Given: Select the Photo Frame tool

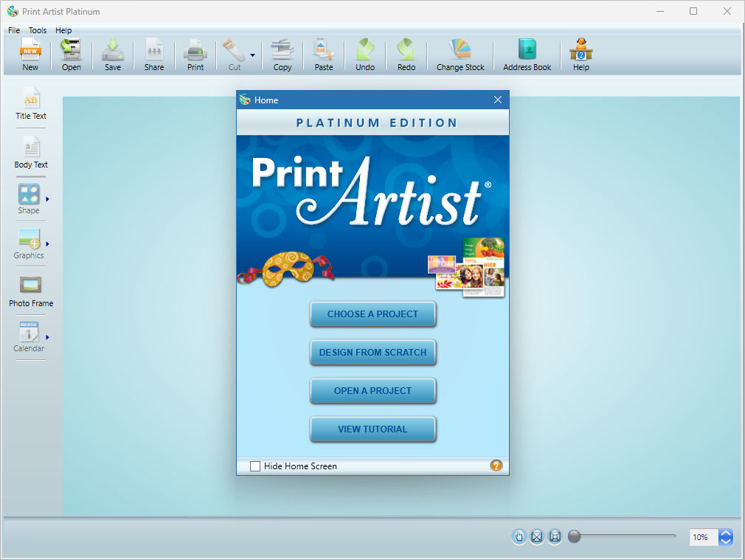Looking at the screenshot, I should tap(31, 291).
